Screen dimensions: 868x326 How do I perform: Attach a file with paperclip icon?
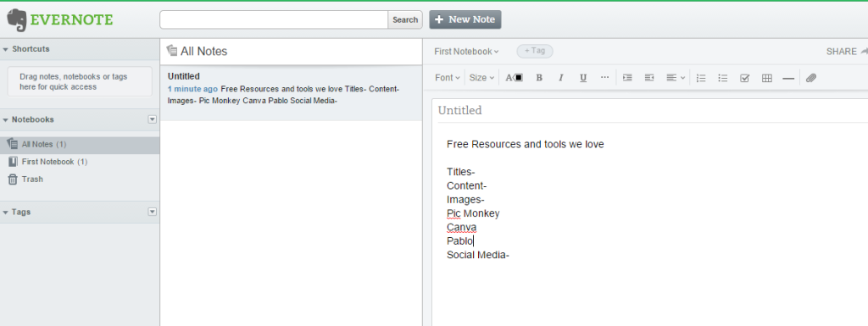click(x=811, y=78)
